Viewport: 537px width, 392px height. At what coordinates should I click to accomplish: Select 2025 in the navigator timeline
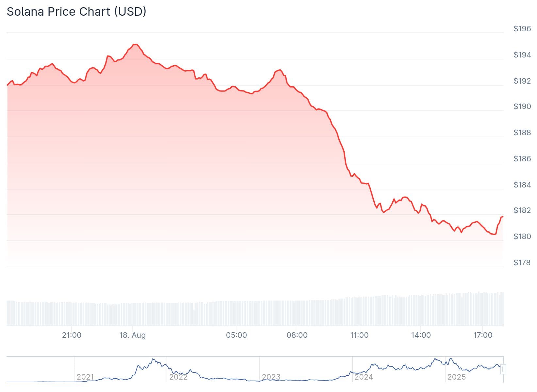456,377
